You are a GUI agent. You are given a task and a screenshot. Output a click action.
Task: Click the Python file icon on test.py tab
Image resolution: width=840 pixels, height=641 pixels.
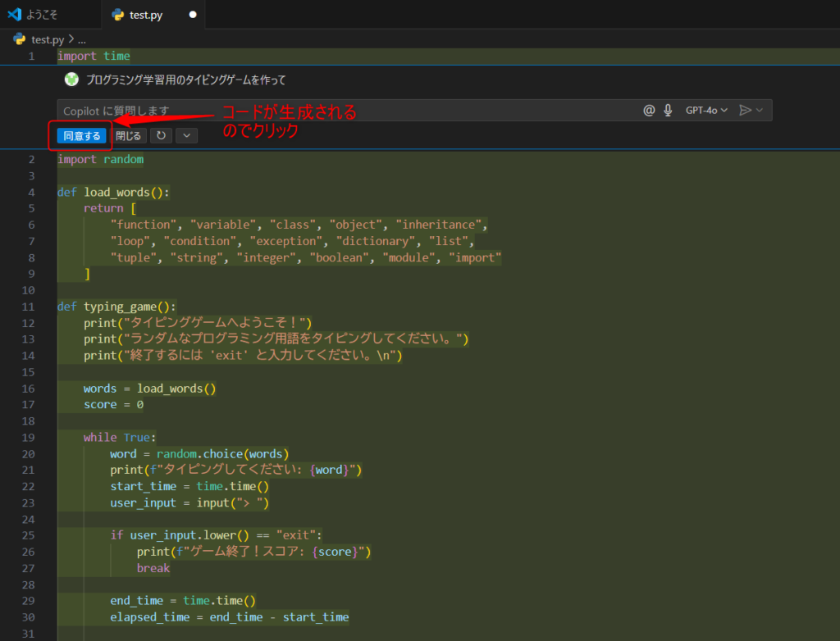[x=118, y=15]
